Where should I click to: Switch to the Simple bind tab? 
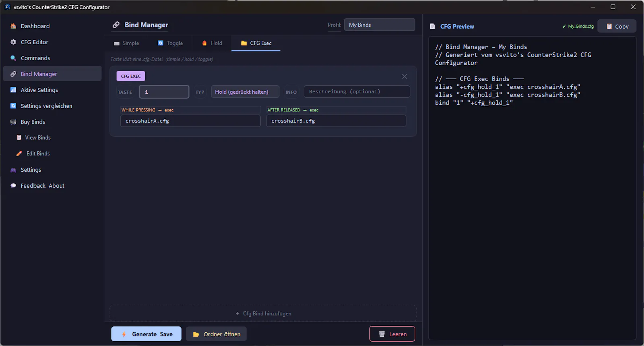[126, 43]
